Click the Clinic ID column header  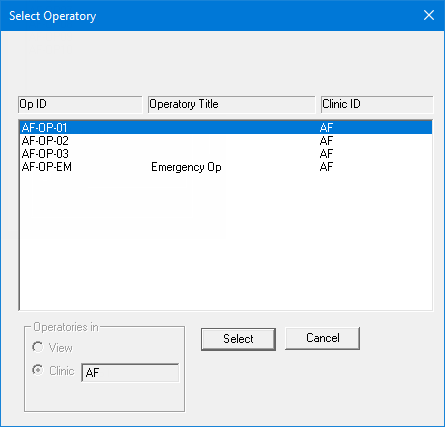(377, 104)
